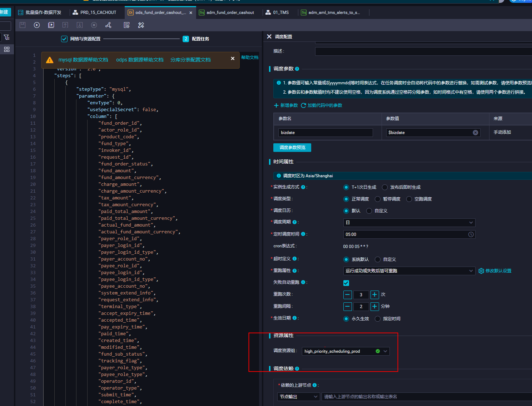
Task: Click the upstream node output name input
Action: click(x=427, y=397)
